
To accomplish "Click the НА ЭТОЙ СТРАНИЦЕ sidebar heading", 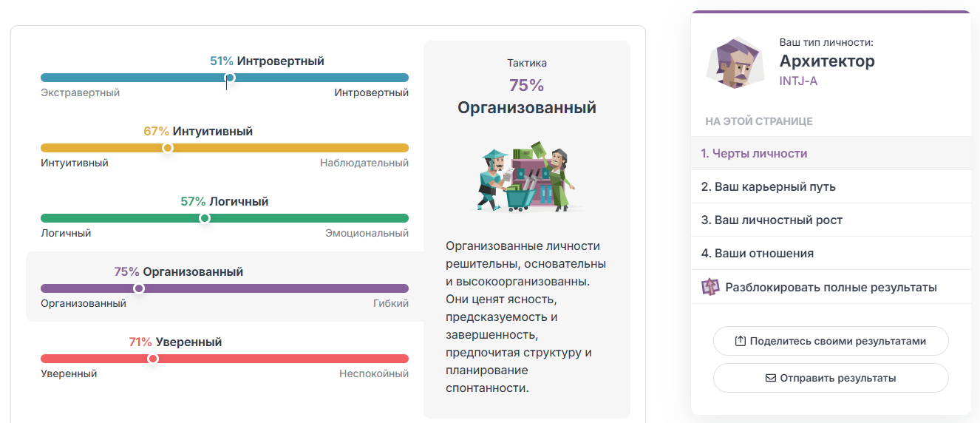I will click(x=759, y=121).
